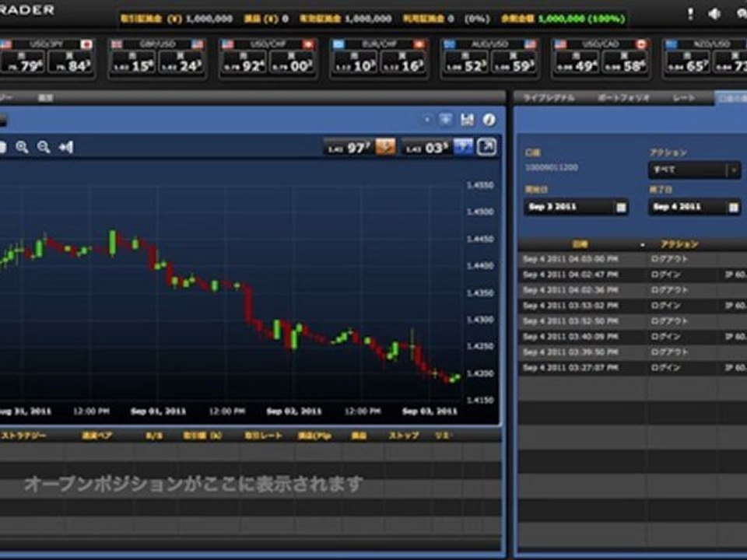Click the B/S column header in positions table
Image resolution: width=747 pixels, height=560 pixels.
[154, 436]
